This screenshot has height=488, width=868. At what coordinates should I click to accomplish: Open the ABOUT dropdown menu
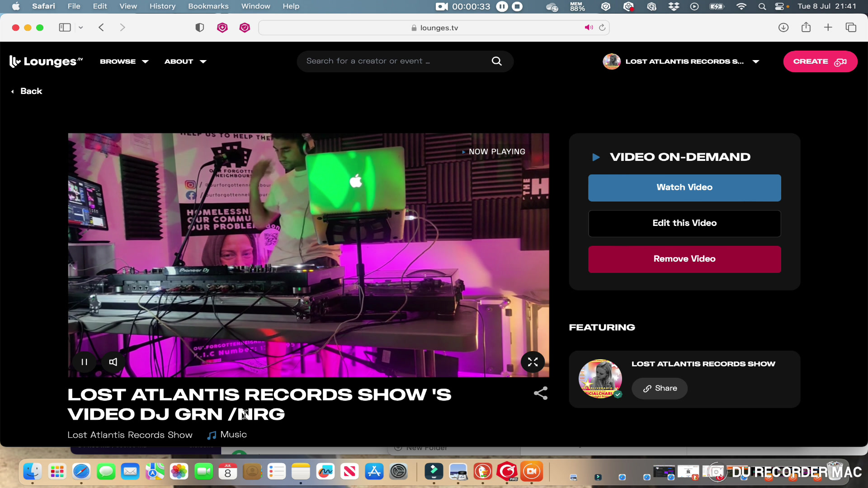point(185,61)
